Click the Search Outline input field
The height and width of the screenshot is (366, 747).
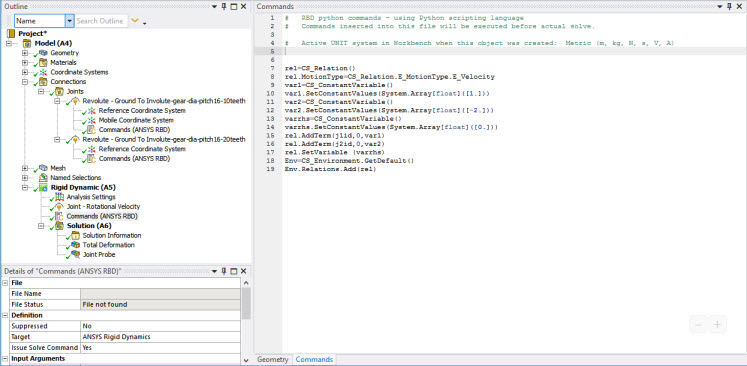pyautogui.click(x=101, y=21)
